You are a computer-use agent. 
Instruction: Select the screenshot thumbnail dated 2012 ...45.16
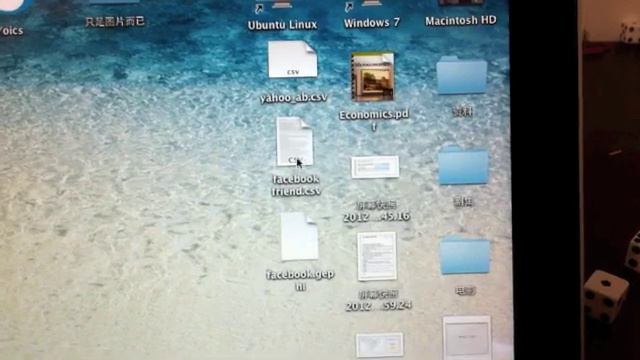375,167
